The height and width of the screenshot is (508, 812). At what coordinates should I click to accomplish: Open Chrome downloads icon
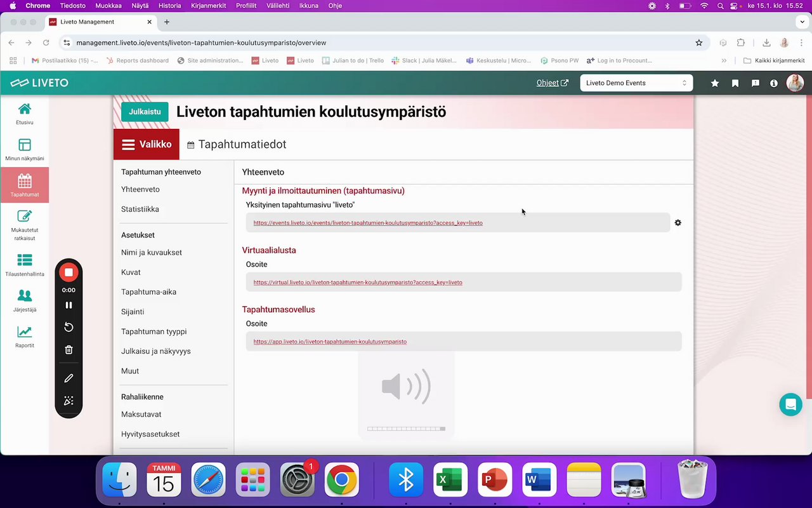[766, 43]
